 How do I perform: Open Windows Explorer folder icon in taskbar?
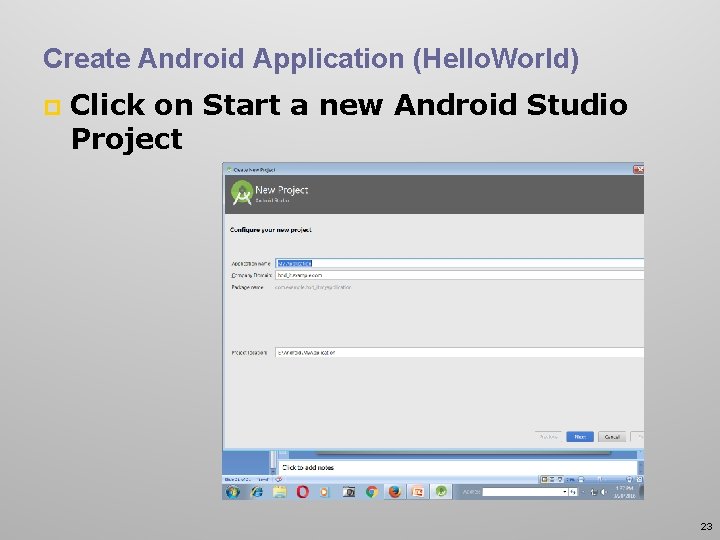[280, 492]
